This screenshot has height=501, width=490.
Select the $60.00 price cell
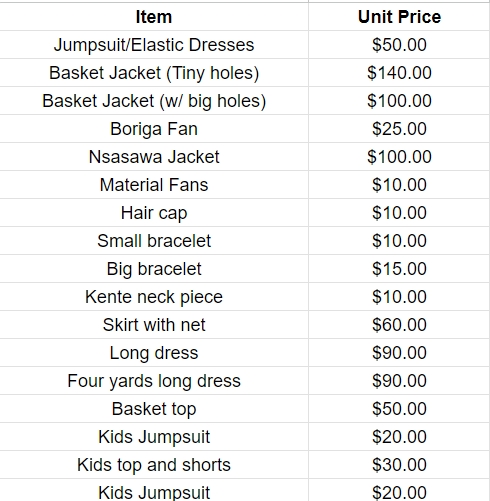pos(399,325)
